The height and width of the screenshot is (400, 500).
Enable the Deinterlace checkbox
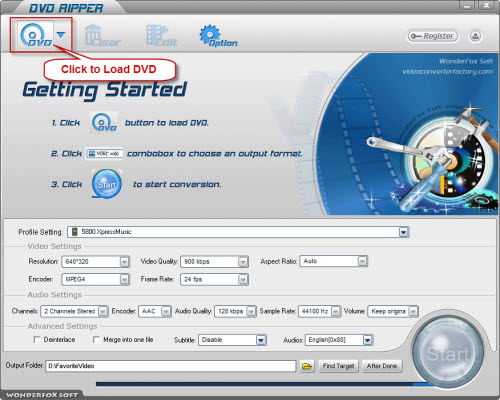pos(37,340)
